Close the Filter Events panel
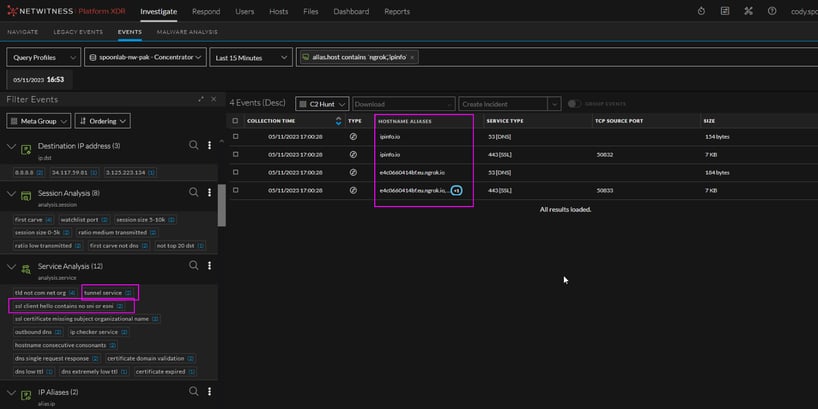818x409 pixels. (x=212, y=99)
